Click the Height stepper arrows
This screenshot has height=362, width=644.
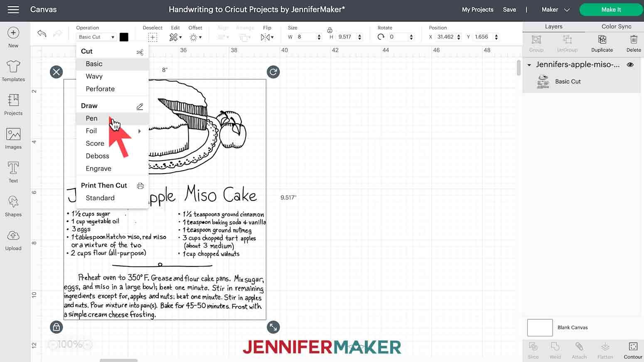pyautogui.click(x=360, y=37)
